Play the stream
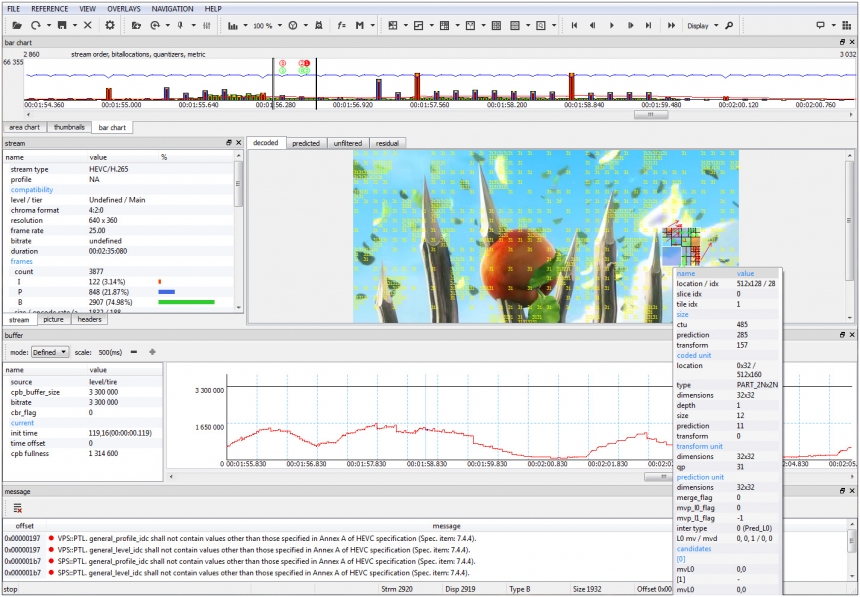860x597 pixels. pyautogui.click(x=612, y=25)
